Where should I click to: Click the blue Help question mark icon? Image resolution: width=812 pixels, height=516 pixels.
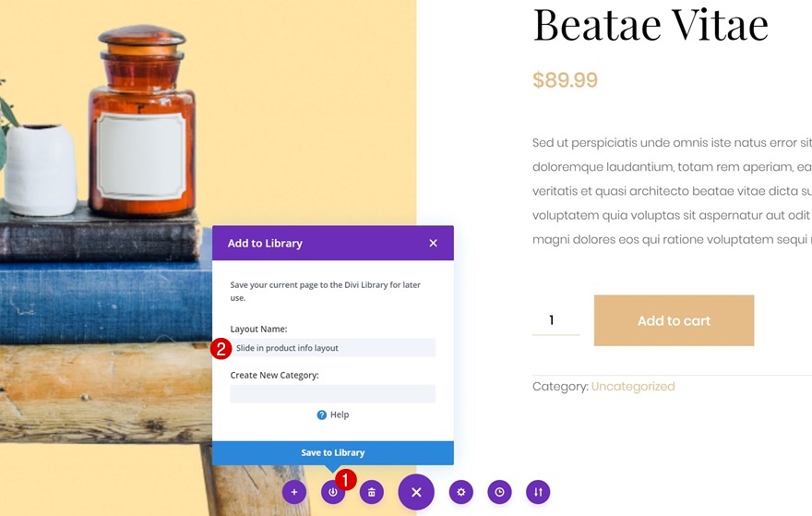(322, 415)
